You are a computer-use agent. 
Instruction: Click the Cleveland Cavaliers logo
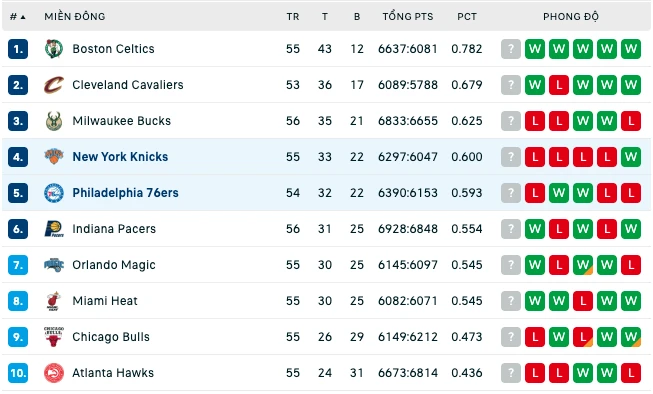tap(54, 85)
